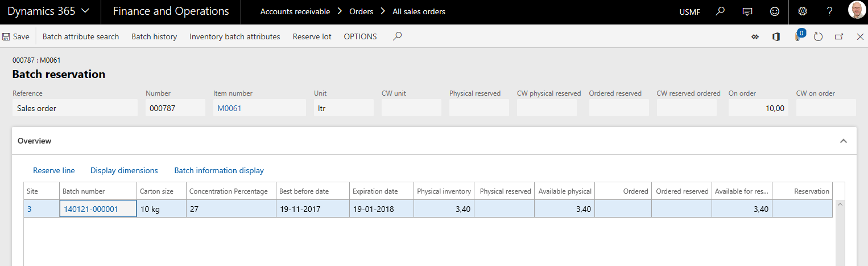
Task: Click Reserve lot in the action pane
Action: (312, 36)
